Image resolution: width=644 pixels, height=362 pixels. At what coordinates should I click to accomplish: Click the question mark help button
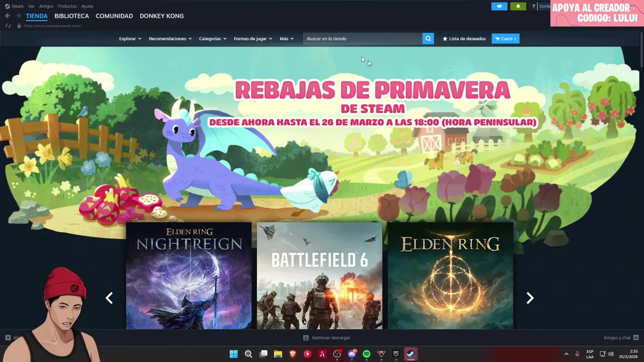pos(533,7)
